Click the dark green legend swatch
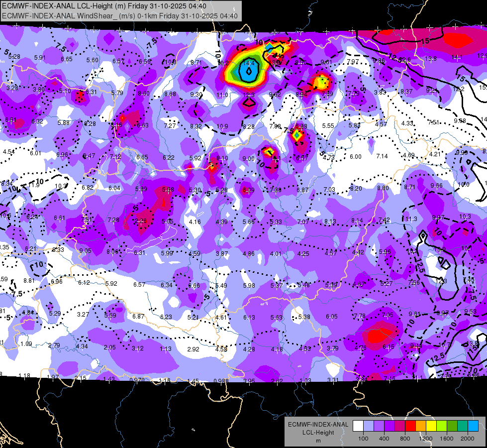The width and height of the screenshot is (487, 448). tap(452, 426)
